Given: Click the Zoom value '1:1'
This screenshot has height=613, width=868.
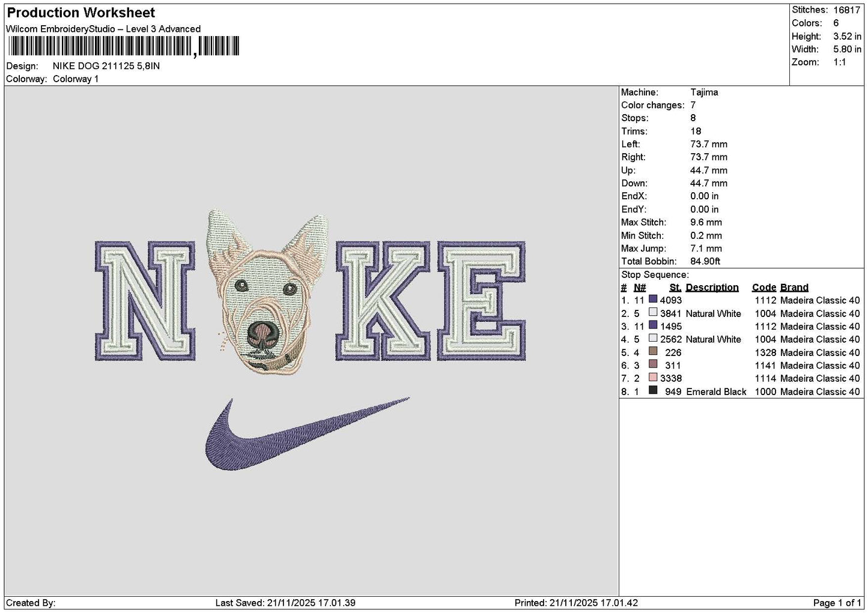Looking at the screenshot, I should [840, 62].
